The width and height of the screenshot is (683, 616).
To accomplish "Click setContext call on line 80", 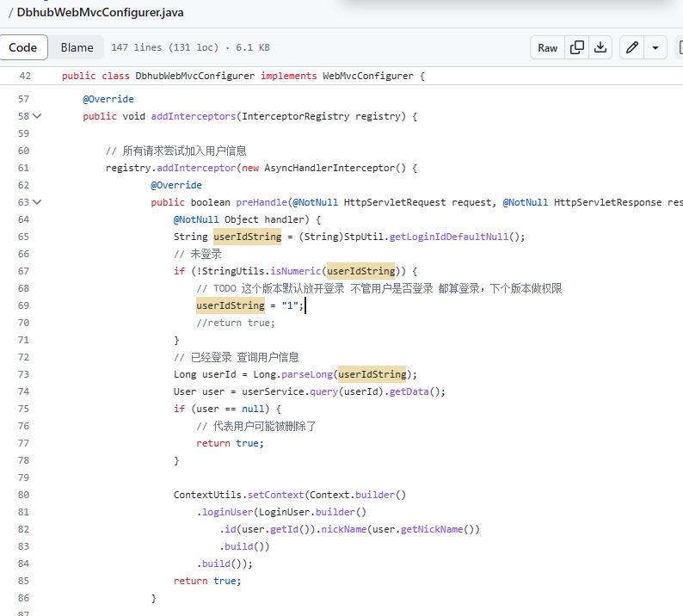I will (275, 495).
